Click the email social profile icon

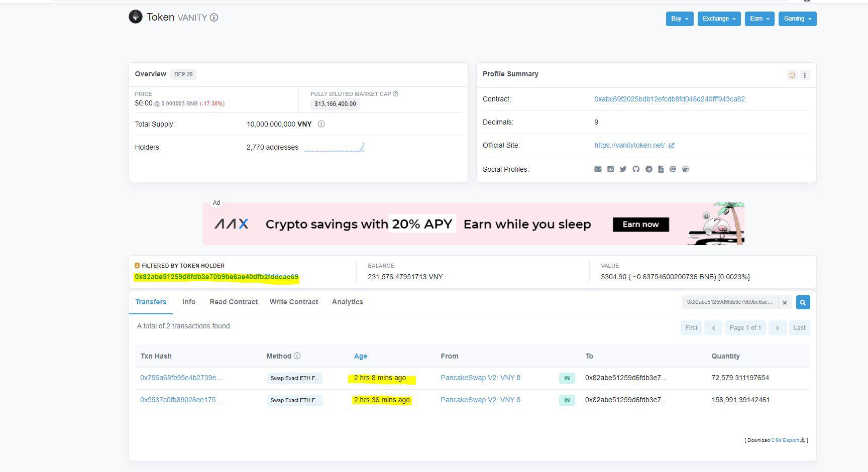tap(598, 169)
